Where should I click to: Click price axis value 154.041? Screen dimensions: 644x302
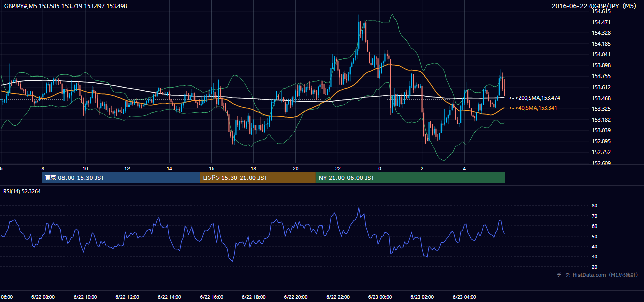pyautogui.click(x=602, y=54)
